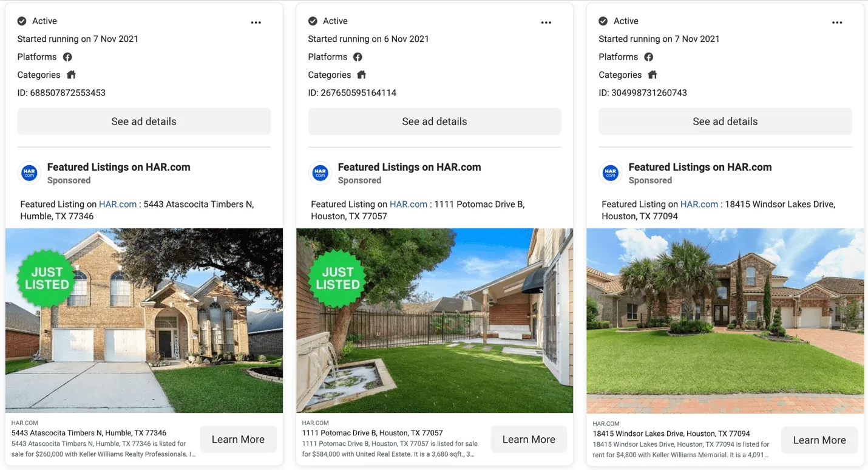Click Facebook platform icon on Windsor Lakes card
This screenshot has width=868, height=470.
coord(649,57)
